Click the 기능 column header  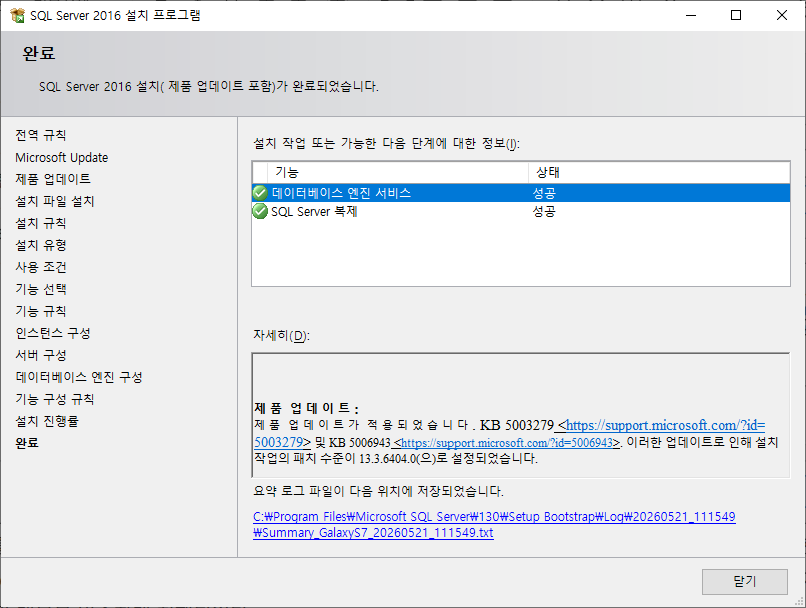tap(398, 172)
